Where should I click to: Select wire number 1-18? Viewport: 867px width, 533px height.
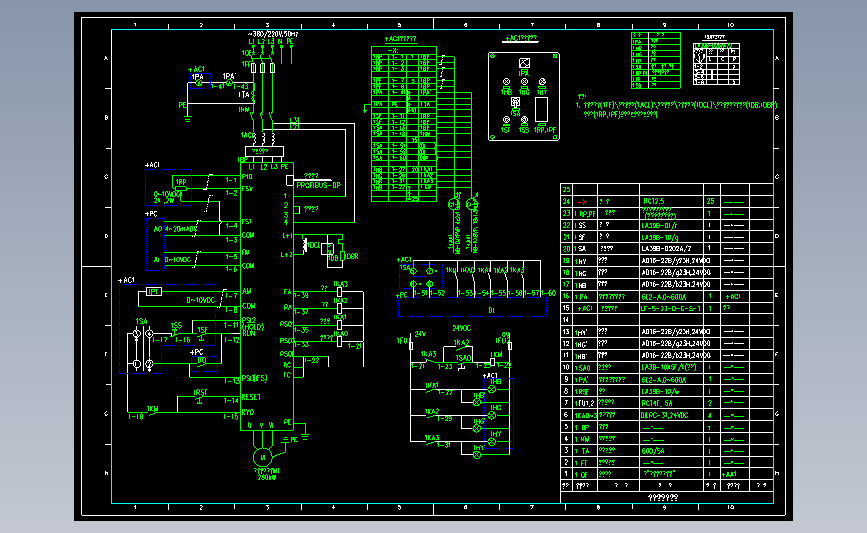pos(135,416)
